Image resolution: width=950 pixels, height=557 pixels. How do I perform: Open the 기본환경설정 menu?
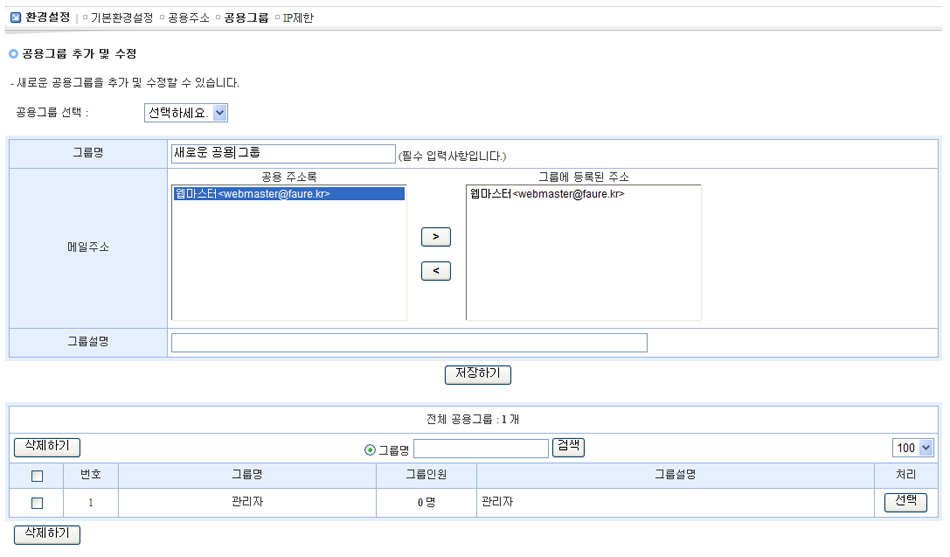[122, 18]
